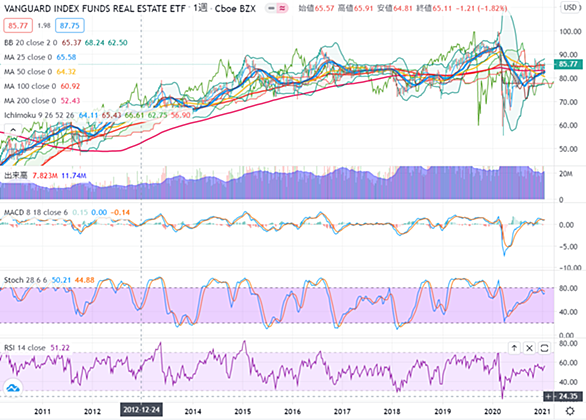Click the green 85.77 price axis label

coord(568,64)
